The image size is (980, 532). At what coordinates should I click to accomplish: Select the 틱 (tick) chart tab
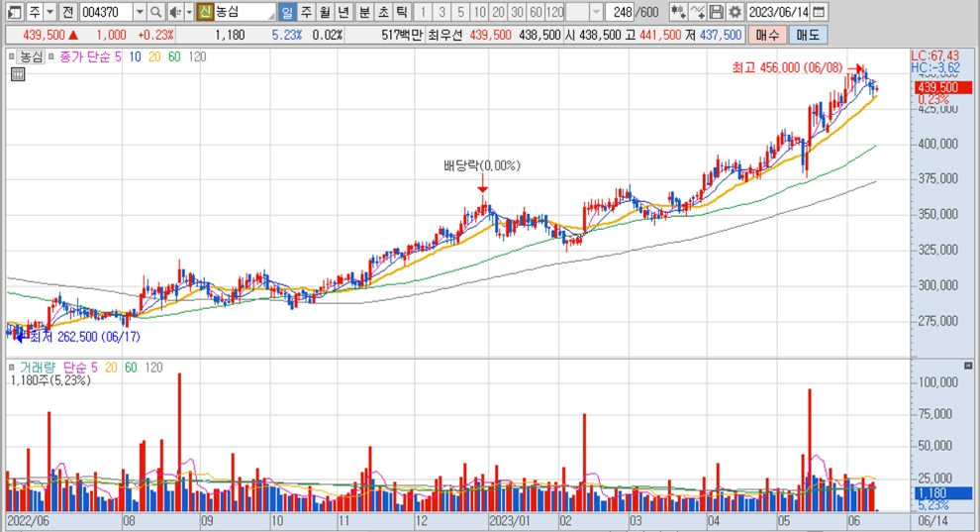tap(401, 12)
